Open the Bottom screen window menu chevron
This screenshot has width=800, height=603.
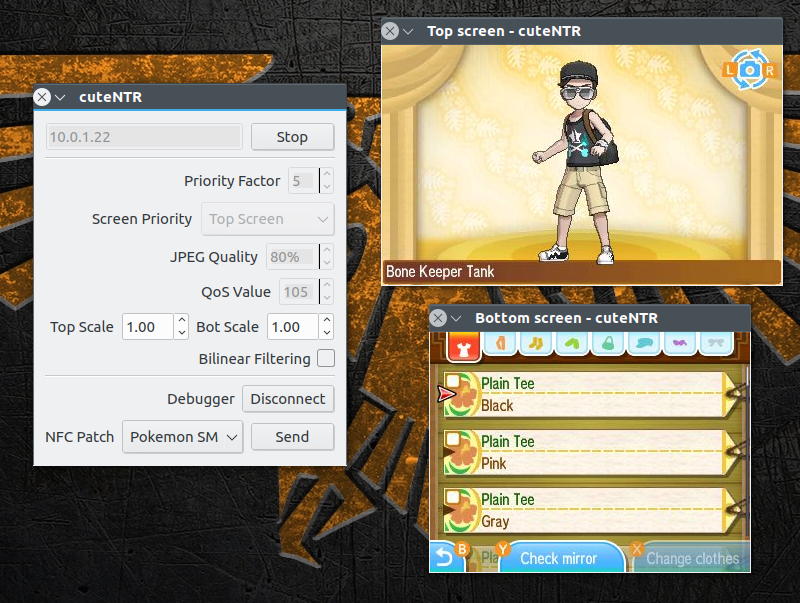(x=456, y=318)
